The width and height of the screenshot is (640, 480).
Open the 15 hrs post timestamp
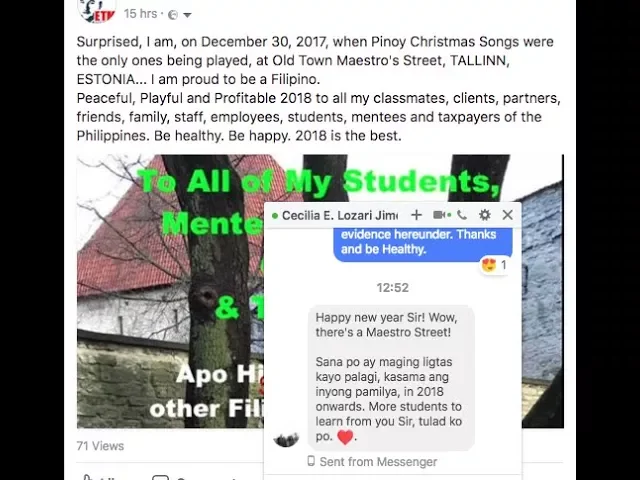(x=140, y=14)
